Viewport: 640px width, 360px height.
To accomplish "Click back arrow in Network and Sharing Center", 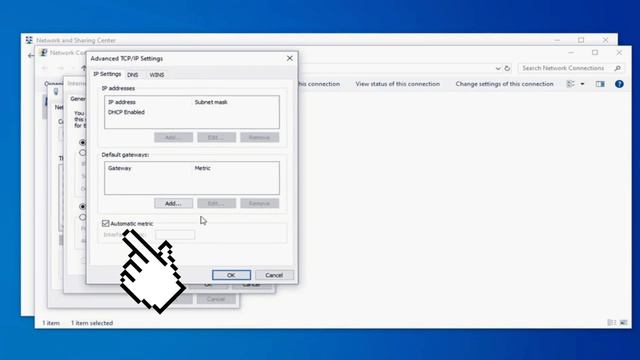I will click(x=31, y=55).
